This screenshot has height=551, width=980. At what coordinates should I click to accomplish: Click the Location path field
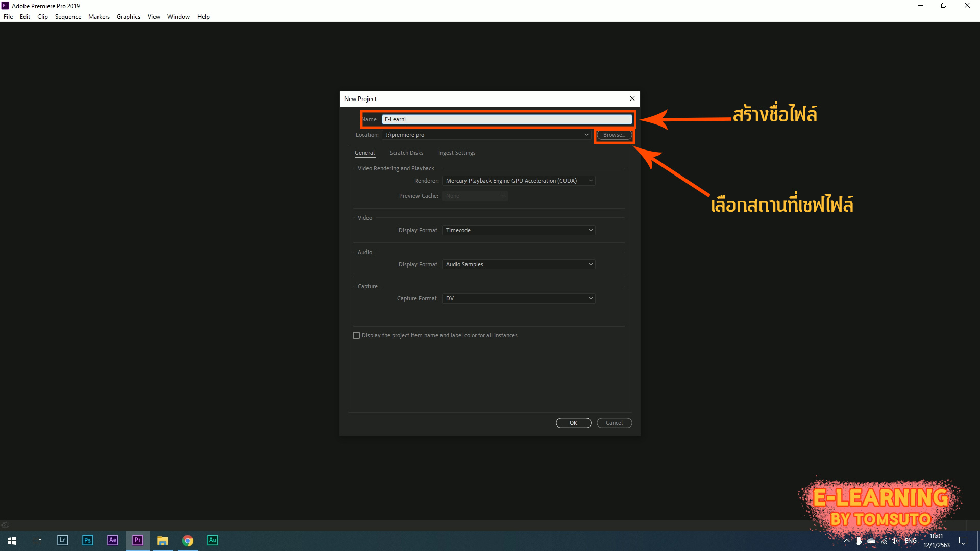486,135
